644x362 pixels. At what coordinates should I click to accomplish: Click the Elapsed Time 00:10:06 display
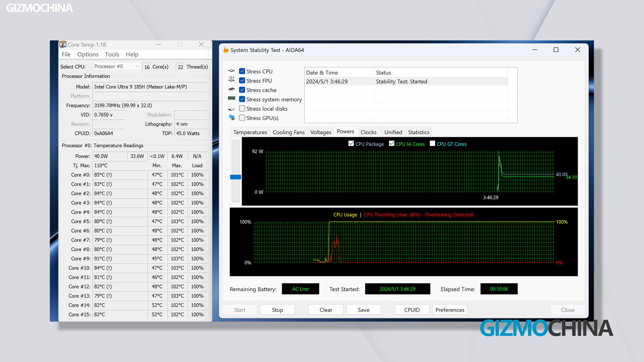(499, 289)
